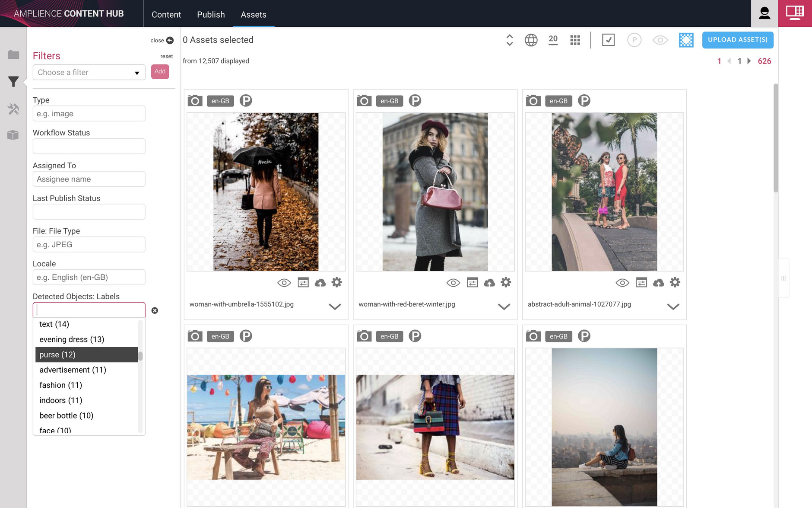Open the tools (hammer and wrench) sidebar icon

pyautogui.click(x=13, y=109)
